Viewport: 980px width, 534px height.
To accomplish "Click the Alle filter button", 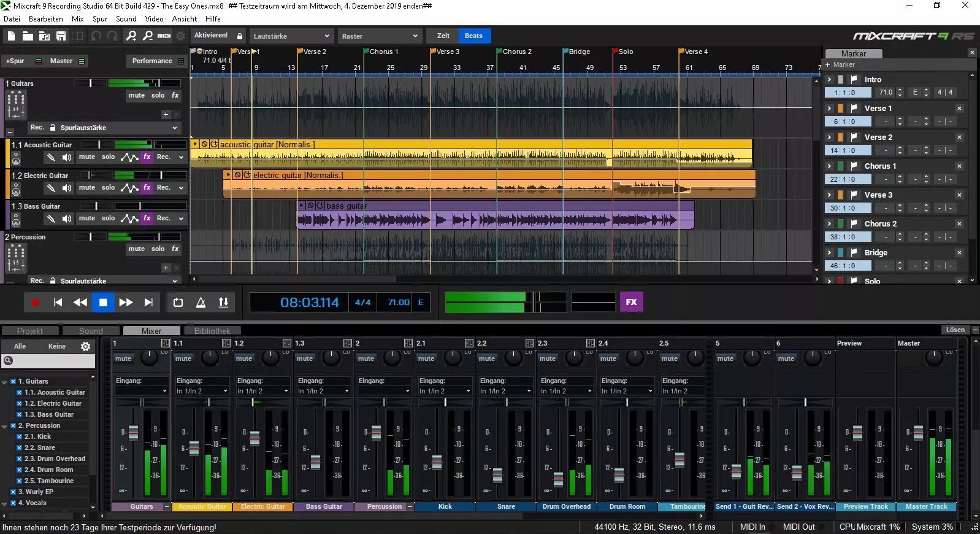I will (20, 346).
